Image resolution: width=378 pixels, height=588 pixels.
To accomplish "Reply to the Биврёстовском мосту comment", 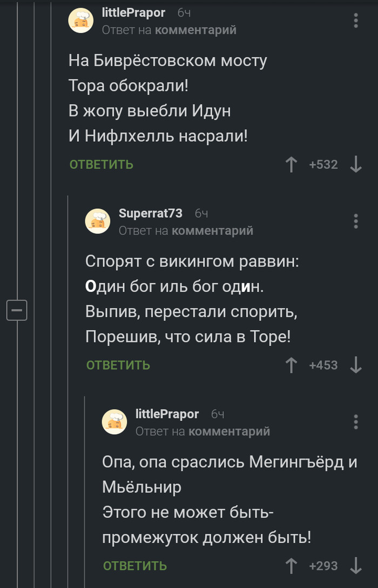I will [101, 165].
